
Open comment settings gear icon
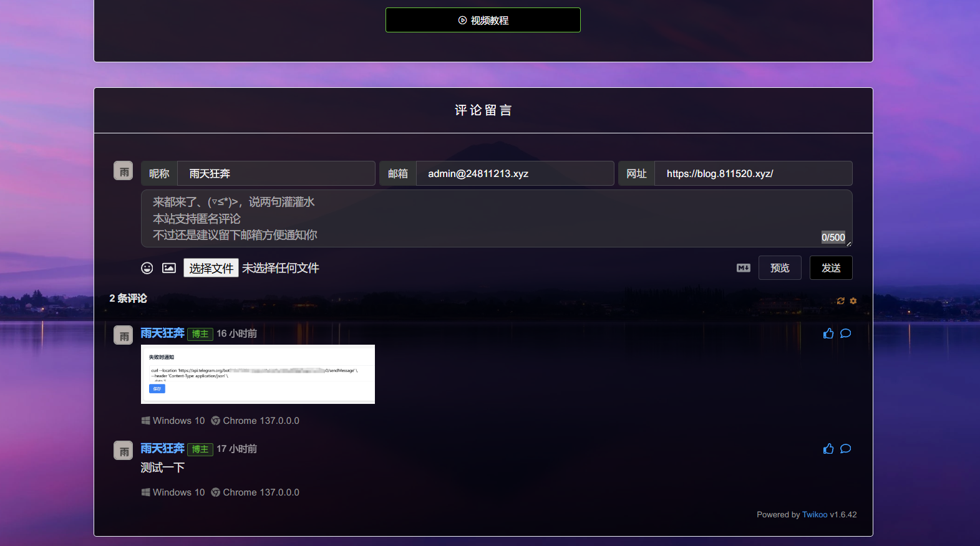[853, 301]
